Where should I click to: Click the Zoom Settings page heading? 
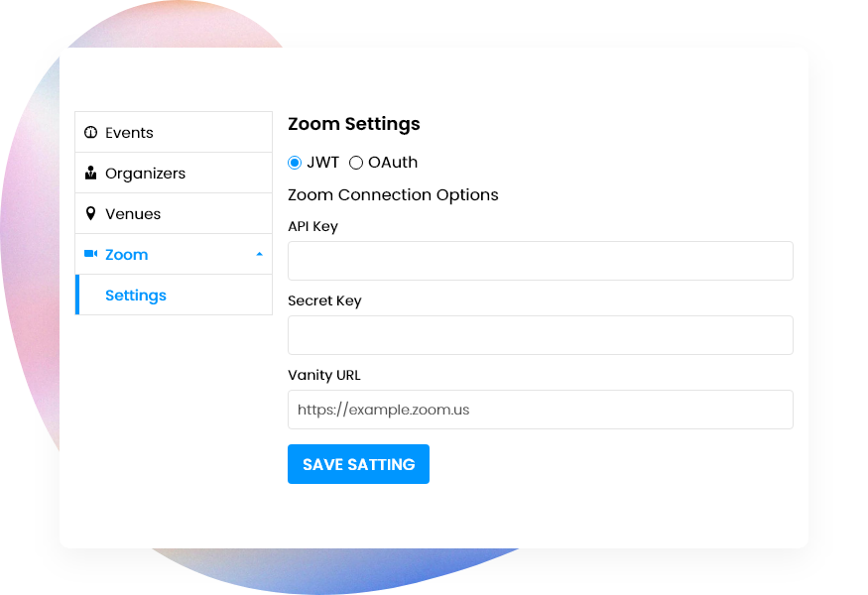tap(353, 124)
